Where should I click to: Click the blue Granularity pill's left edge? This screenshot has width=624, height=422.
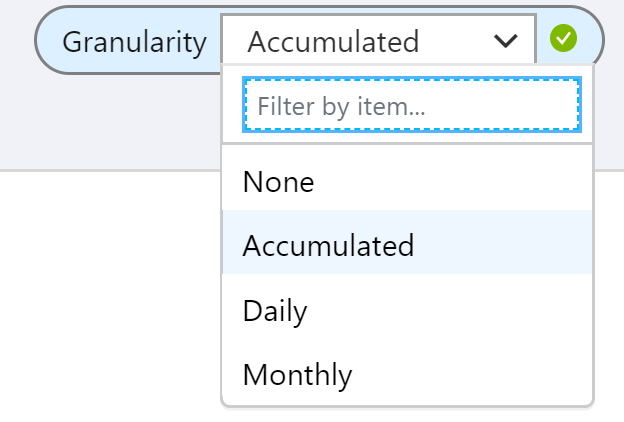point(44,42)
